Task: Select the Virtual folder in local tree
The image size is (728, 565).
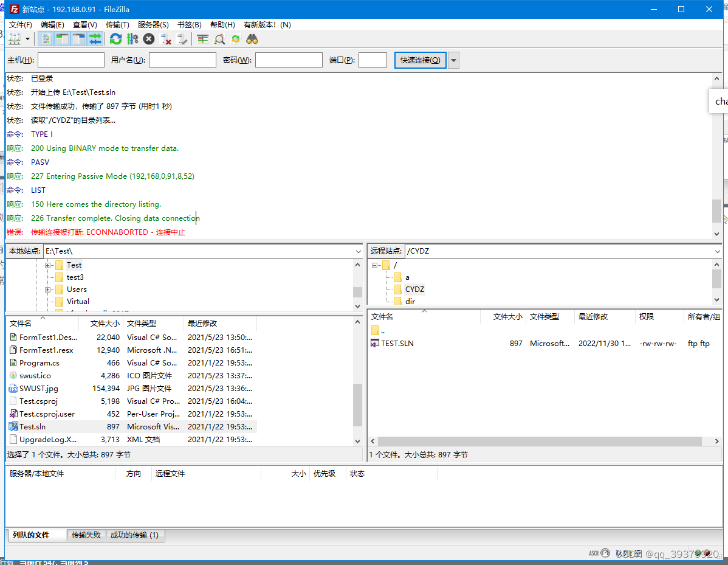Action: pos(78,302)
